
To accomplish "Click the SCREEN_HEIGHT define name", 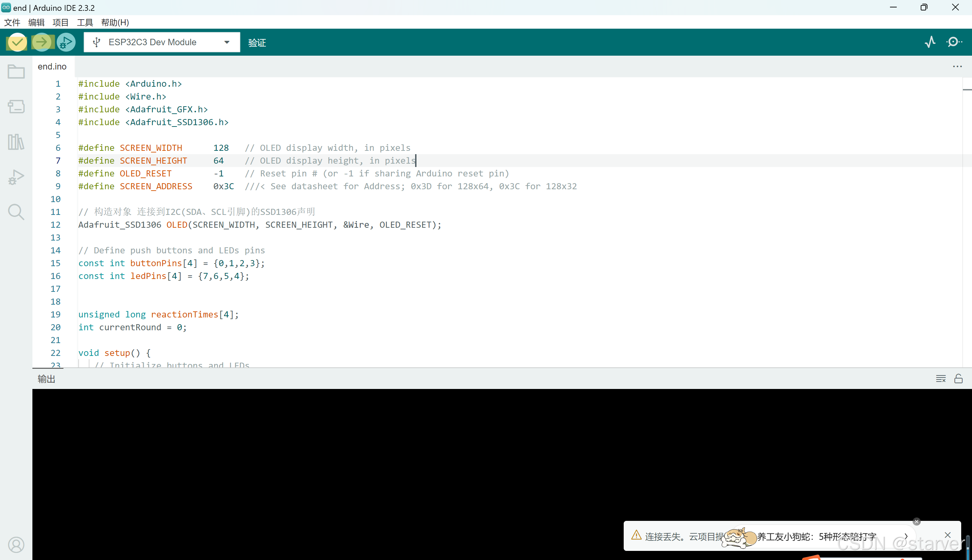I will point(154,160).
